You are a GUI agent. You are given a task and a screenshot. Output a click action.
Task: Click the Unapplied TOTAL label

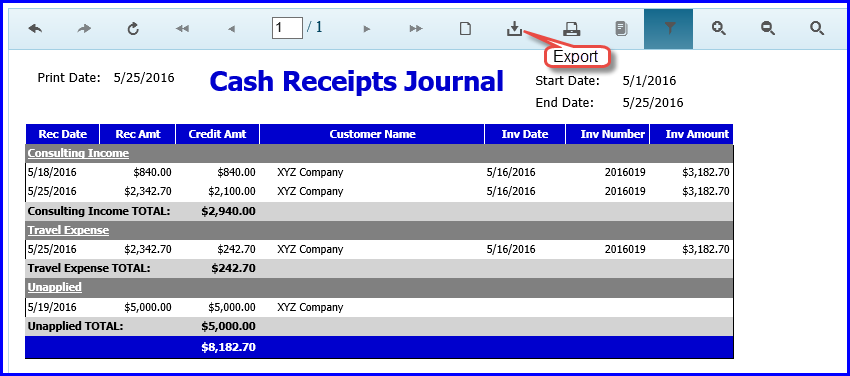point(75,327)
